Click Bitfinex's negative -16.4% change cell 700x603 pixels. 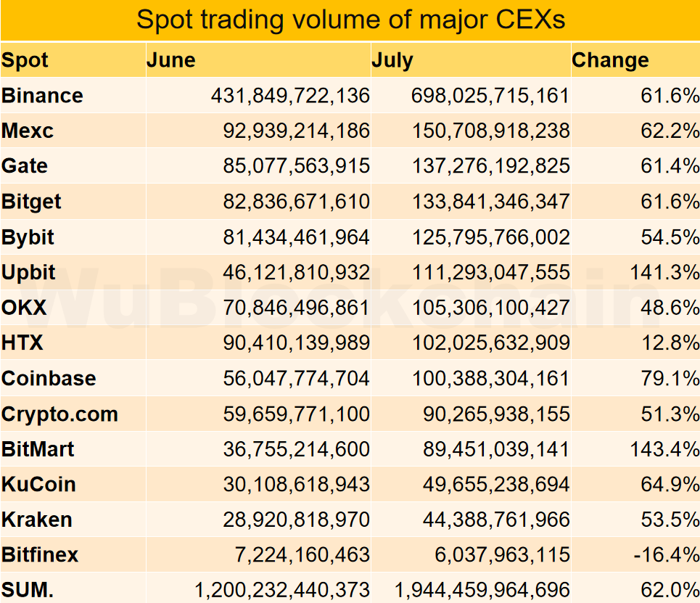666,556
